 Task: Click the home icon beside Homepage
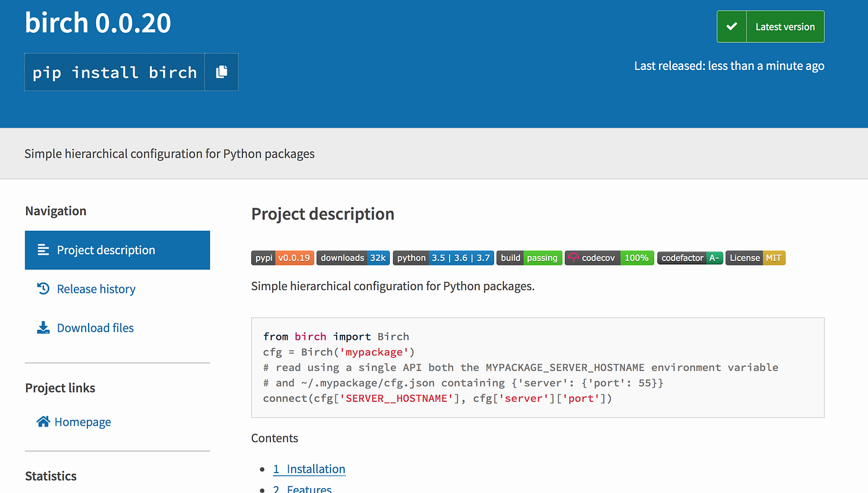42,421
